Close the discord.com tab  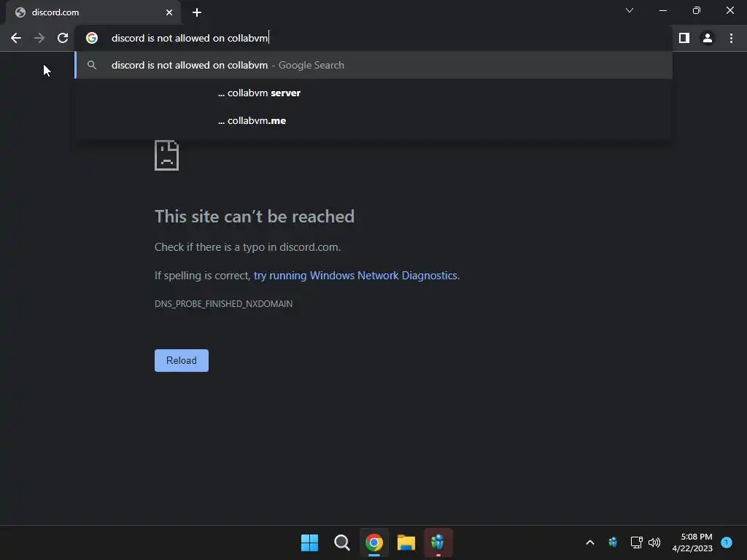(169, 12)
